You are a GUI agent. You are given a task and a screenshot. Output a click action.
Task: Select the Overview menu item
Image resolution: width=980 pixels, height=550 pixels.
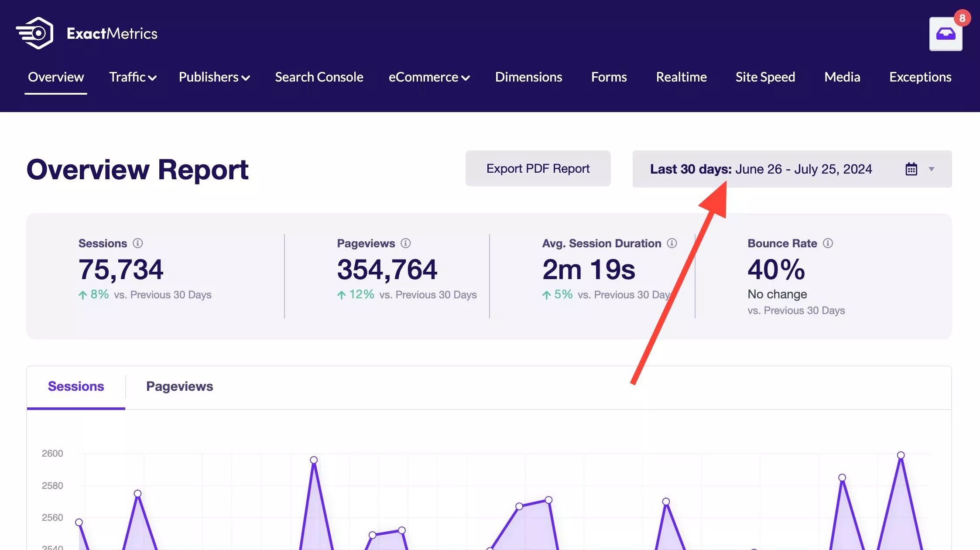pos(56,77)
